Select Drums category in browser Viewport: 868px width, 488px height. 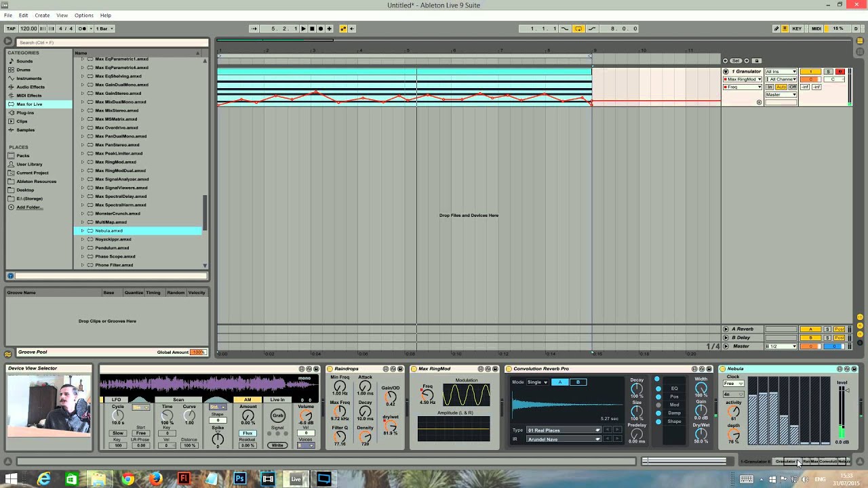(24, 70)
